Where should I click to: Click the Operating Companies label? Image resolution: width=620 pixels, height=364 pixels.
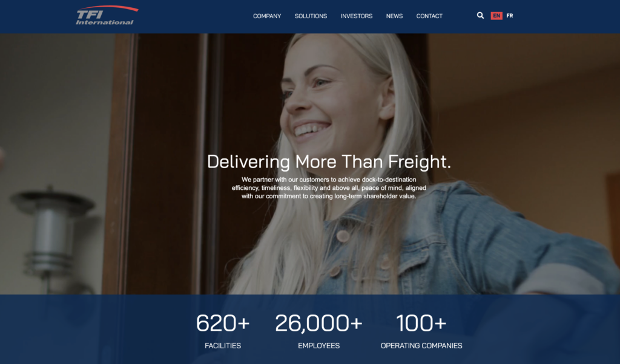pyautogui.click(x=421, y=345)
